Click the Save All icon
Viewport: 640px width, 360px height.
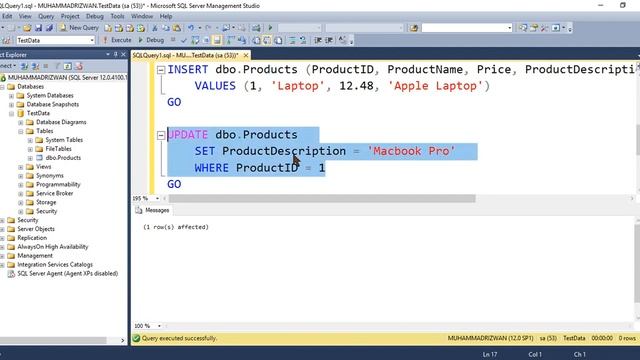49,28
